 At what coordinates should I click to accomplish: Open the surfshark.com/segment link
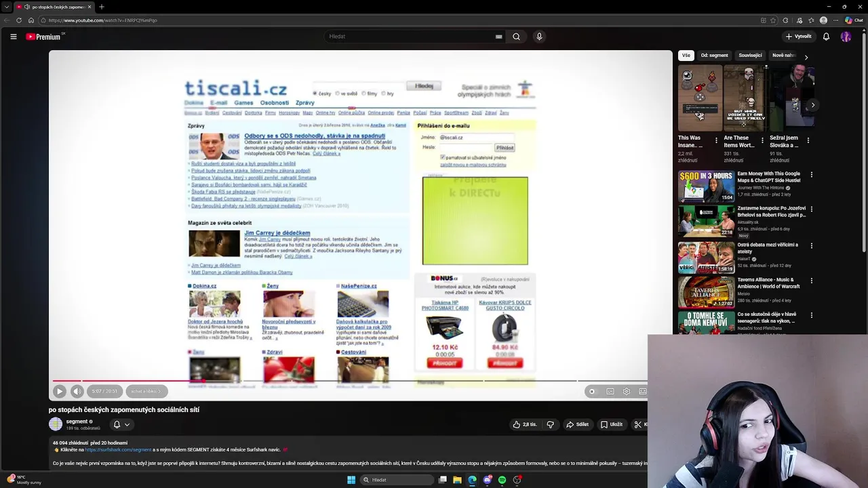click(118, 449)
